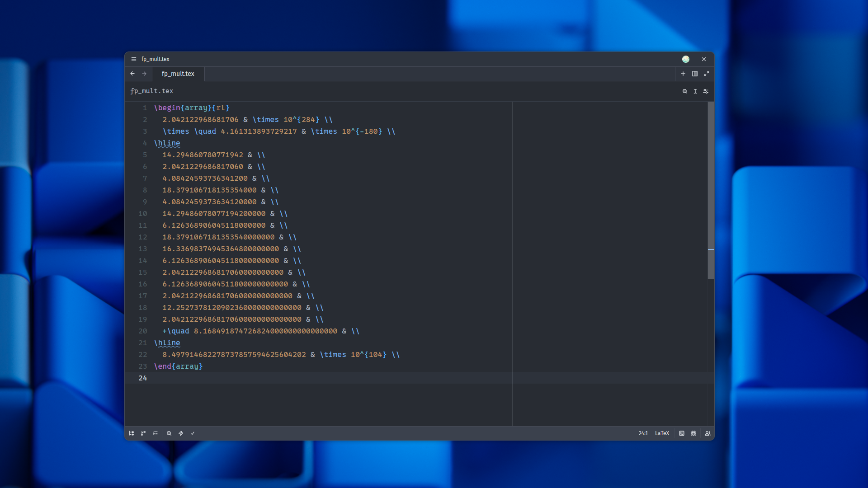The height and width of the screenshot is (488, 868).
Task: Open the collaboration people icon
Action: click(x=708, y=433)
